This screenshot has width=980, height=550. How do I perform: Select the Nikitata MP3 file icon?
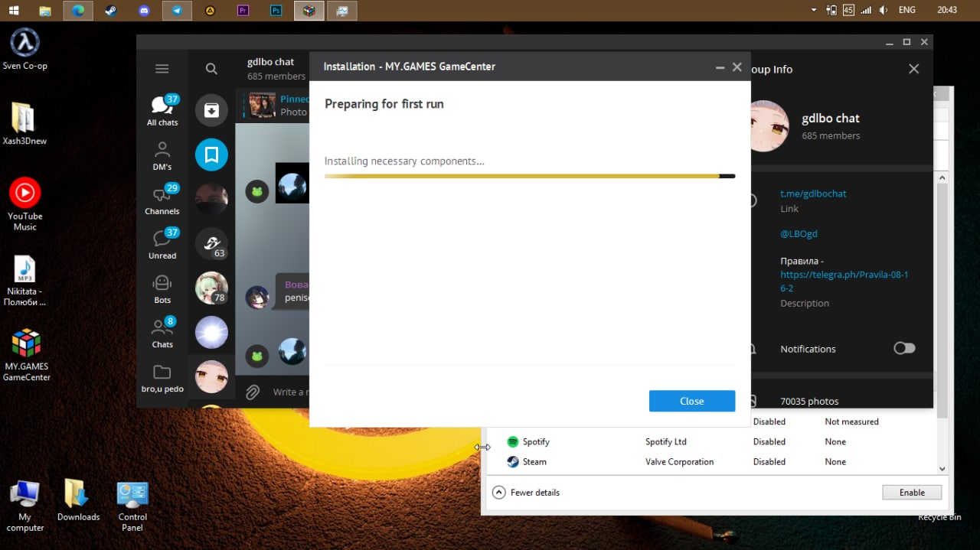pos(24,280)
